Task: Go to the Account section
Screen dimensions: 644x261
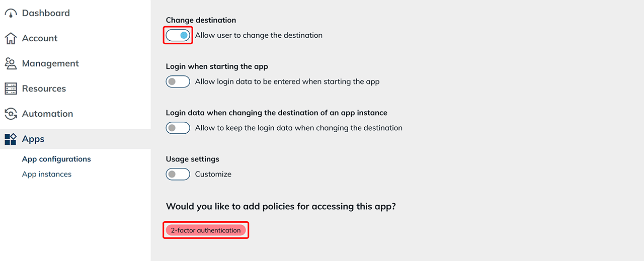Action: pos(40,38)
